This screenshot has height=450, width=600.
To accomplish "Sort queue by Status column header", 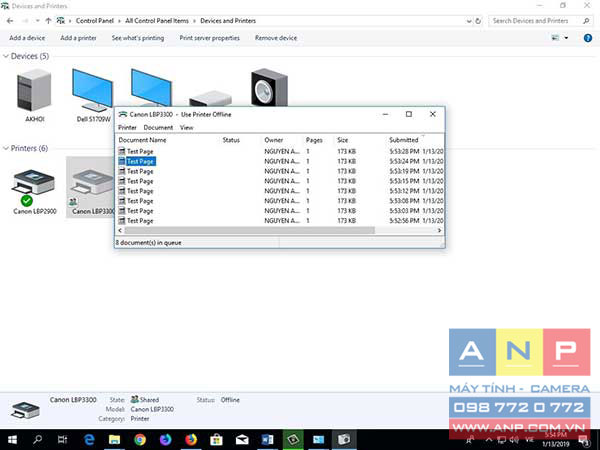I will tap(231, 140).
